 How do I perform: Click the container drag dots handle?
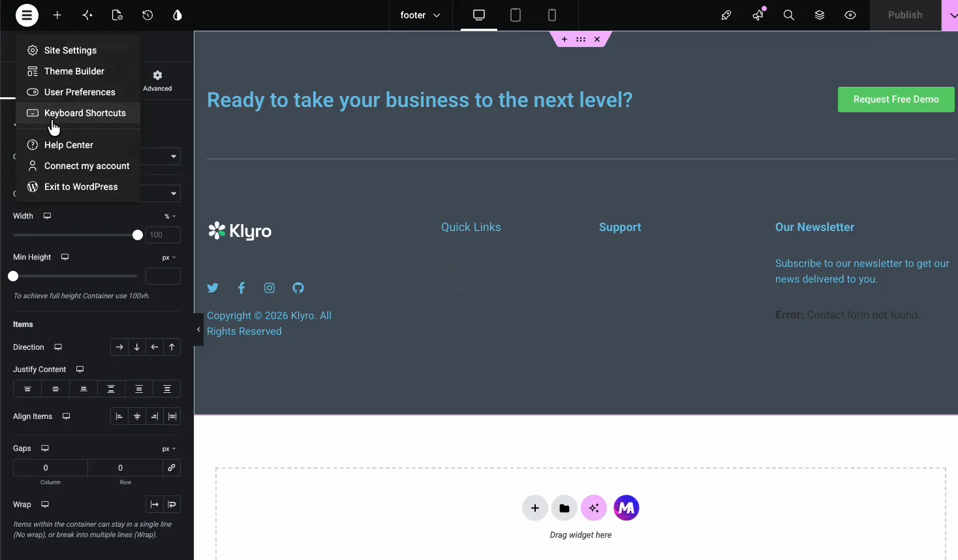(x=581, y=39)
